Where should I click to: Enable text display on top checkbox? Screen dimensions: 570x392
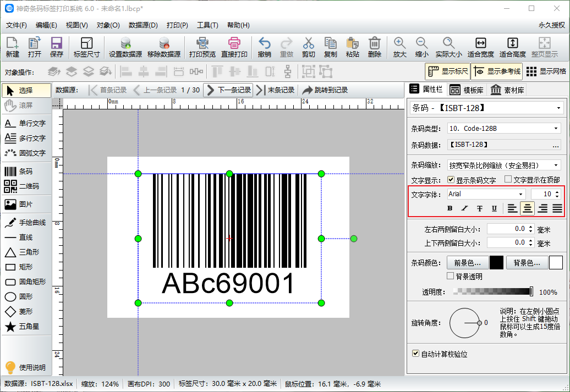pos(508,180)
